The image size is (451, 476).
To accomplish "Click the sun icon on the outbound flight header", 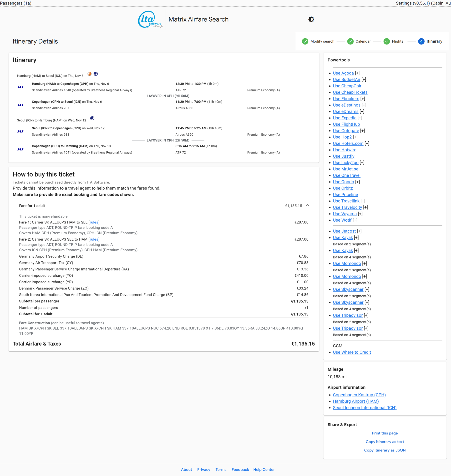I will tap(89, 74).
